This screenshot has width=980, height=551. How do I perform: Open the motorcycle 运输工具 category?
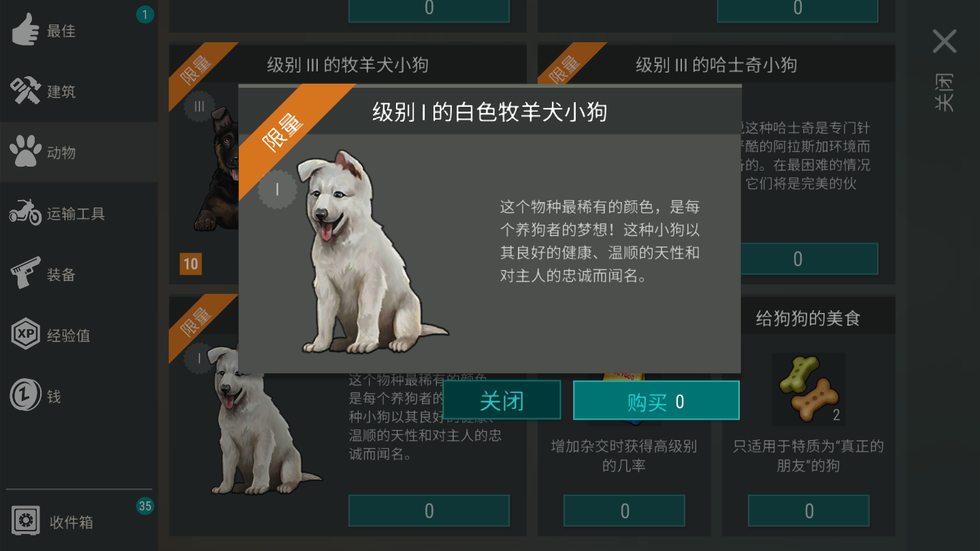coord(26,213)
